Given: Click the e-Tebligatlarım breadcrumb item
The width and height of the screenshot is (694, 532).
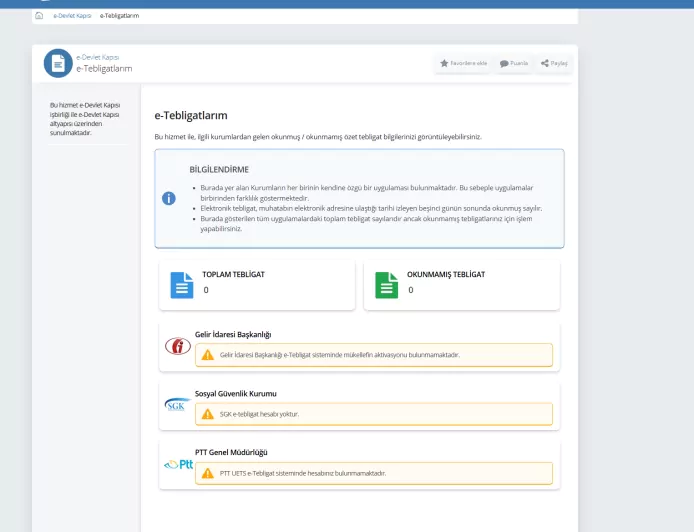Looking at the screenshot, I should 119,16.
